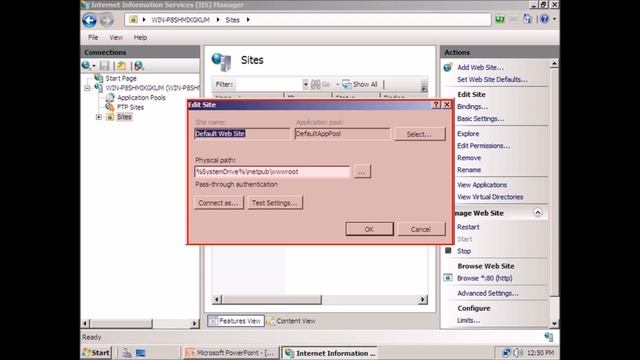640x360 pixels.
Task: Open the Help menu
Action: coord(140,38)
